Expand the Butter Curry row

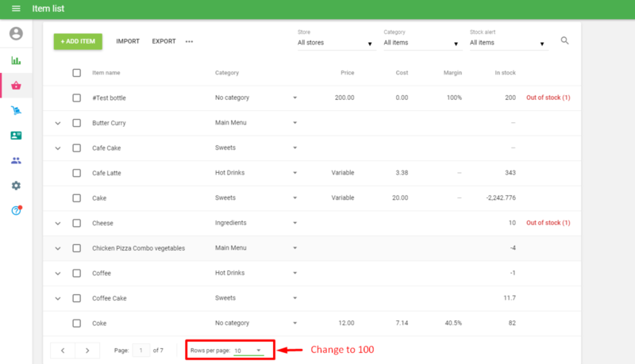point(58,124)
